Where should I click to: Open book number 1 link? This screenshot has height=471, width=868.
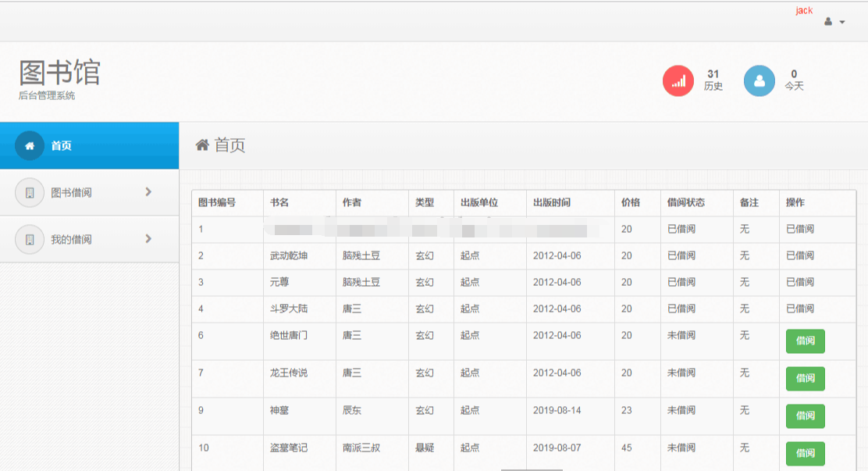click(x=197, y=229)
